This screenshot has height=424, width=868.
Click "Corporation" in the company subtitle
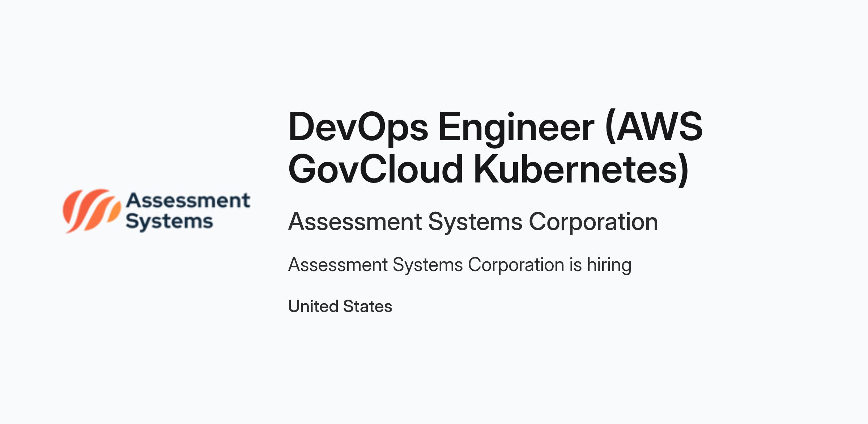tap(593, 222)
